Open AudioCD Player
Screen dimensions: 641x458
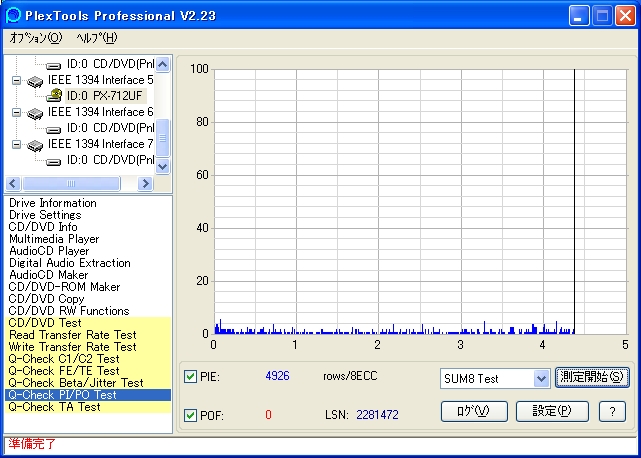[x=49, y=251]
